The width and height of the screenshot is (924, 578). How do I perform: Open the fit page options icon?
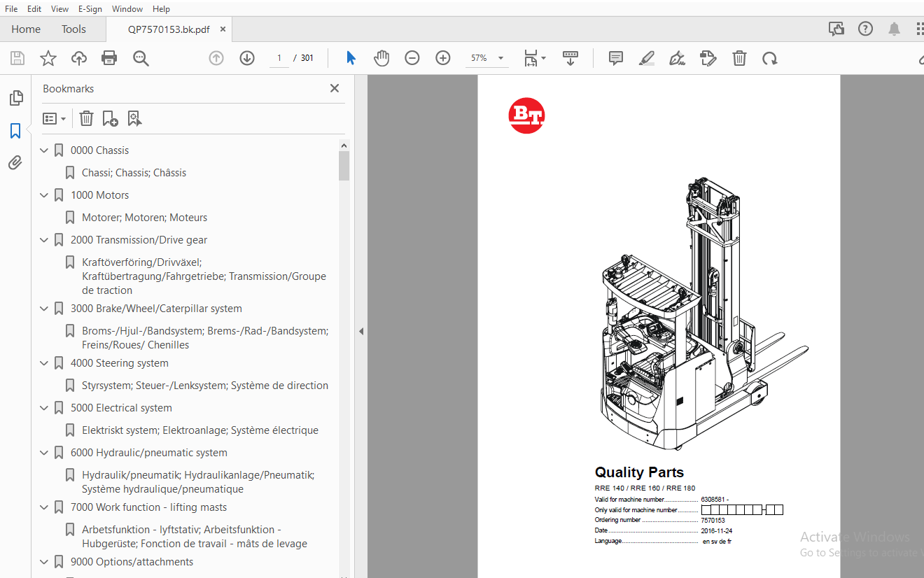tap(535, 58)
